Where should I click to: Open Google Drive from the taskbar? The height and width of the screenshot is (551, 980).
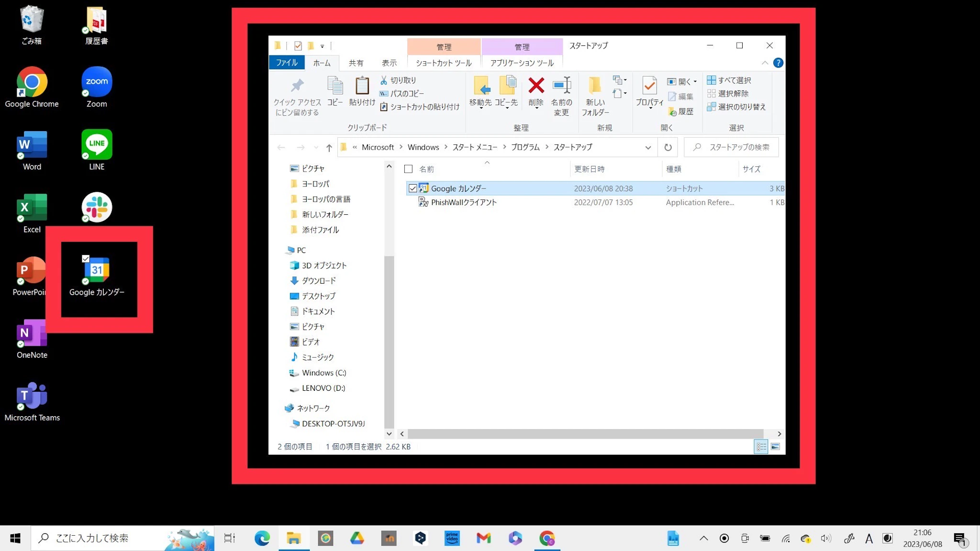pos(357,539)
